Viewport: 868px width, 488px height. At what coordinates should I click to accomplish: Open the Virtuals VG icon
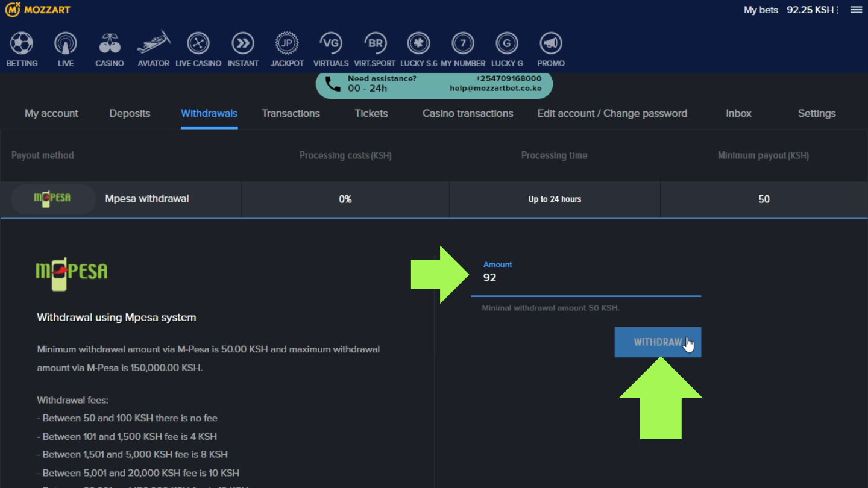[331, 44]
